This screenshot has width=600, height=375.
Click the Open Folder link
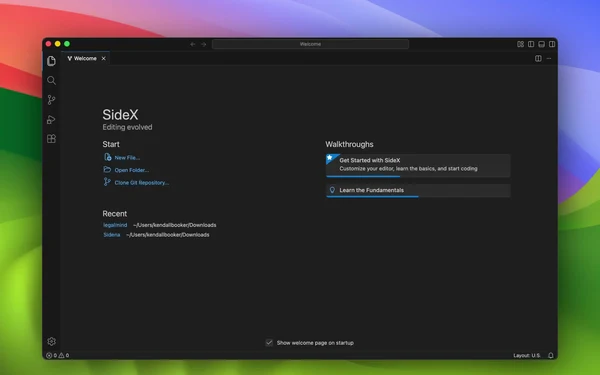click(132, 170)
